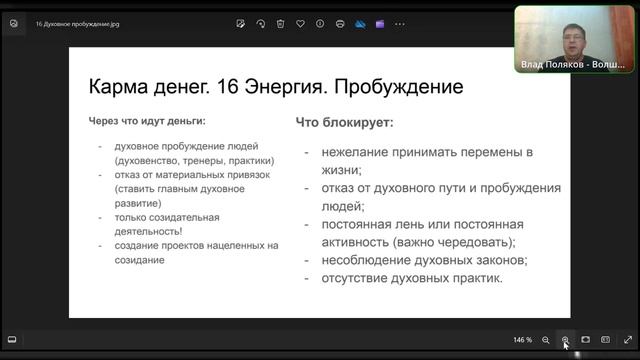Image resolution: width=640 pixels, height=360 pixels.
Task: Click the line отсутствие духовных практик.
Action: pos(412,278)
